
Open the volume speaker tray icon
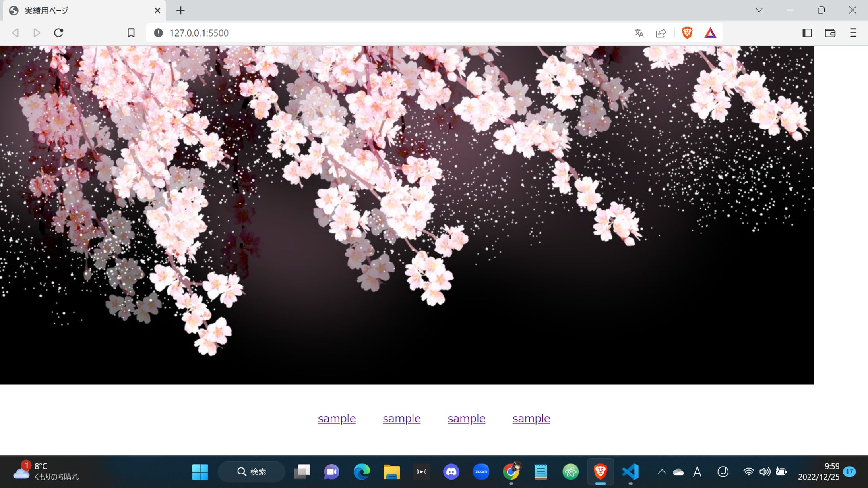[x=765, y=472]
